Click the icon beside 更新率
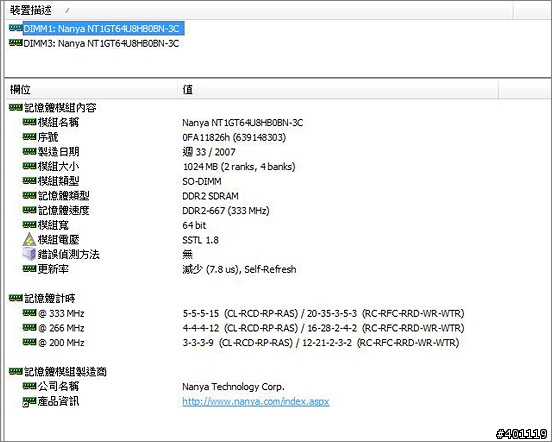 (30, 269)
